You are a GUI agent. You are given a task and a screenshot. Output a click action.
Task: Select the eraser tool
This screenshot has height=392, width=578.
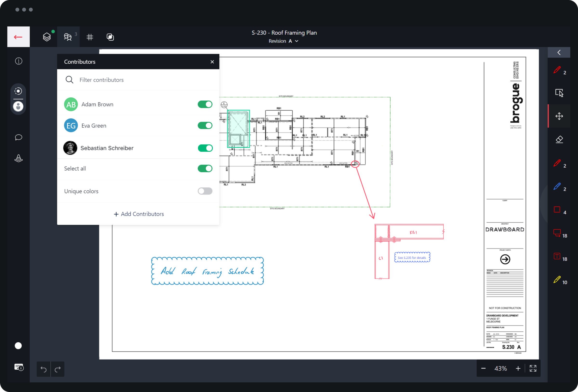(x=560, y=139)
